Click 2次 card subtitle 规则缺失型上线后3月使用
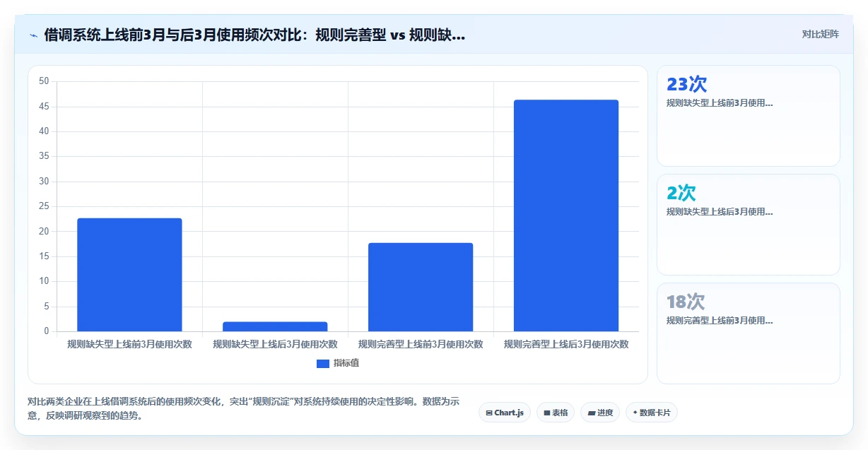Image resolution: width=868 pixels, height=450 pixels. pyautogui.click(x=720, y=212)
